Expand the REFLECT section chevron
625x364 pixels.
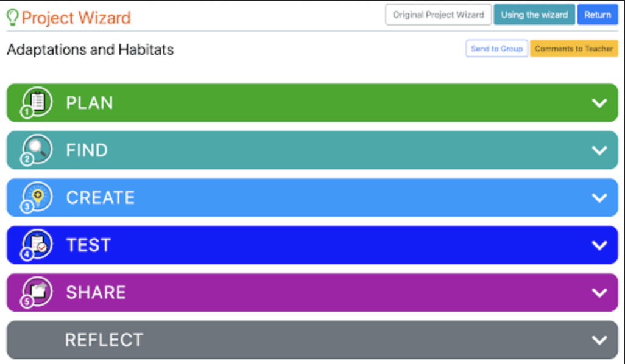(x=599, y=340)
